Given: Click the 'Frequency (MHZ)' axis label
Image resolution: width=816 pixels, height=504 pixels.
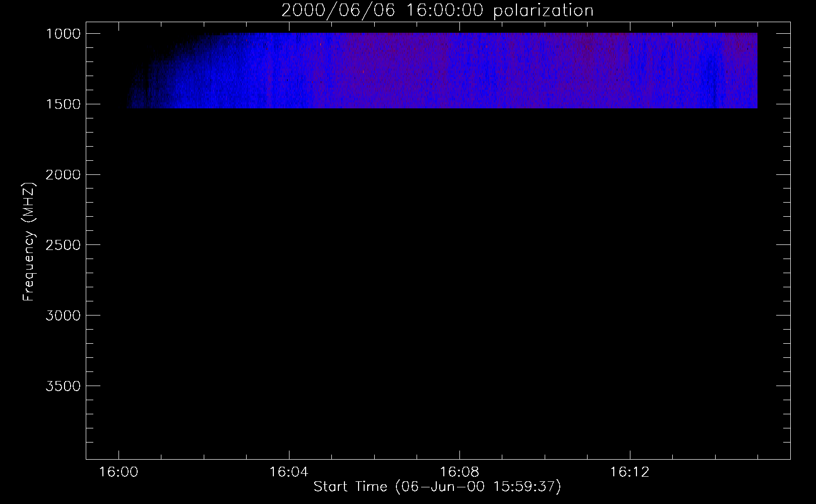Looking at the screenshot, I should [28, 241].
